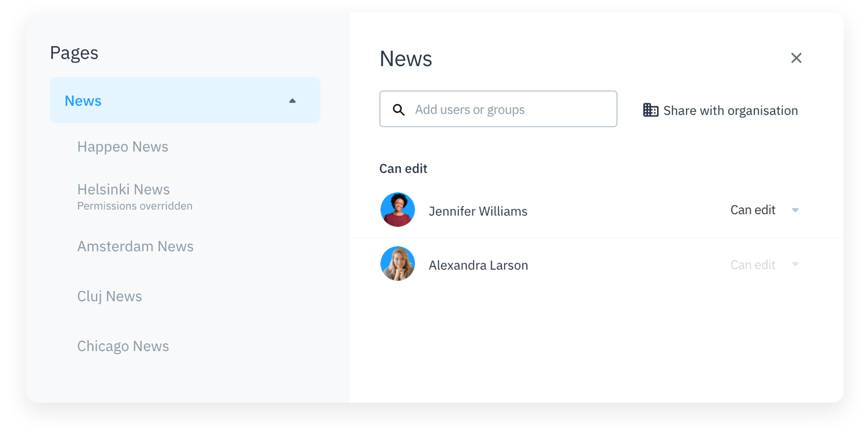Click Jennifer Williams' profile avatar

point(398,210)
